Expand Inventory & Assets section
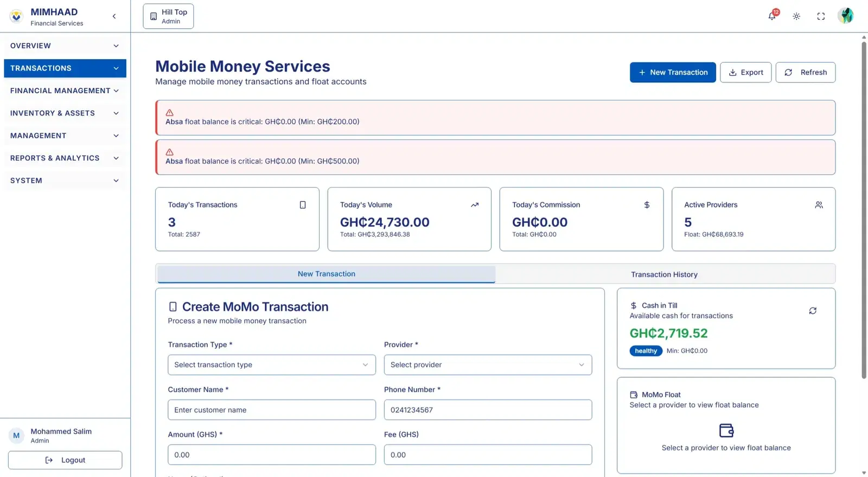This screenshot has width=868, height=477. click(x=65, y=113)
